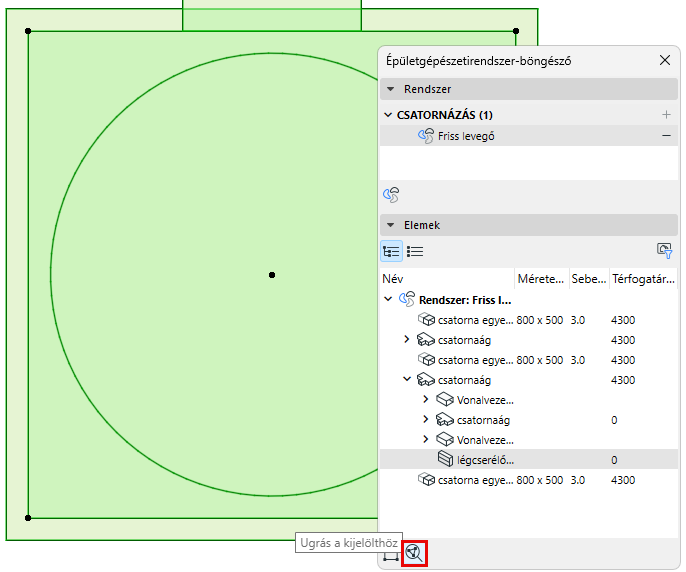Image resolution: width=686 pixels, height=572 pixels.
Task: Sort by the Név column header
Action: pyautogui.click(x=447, y=279)
